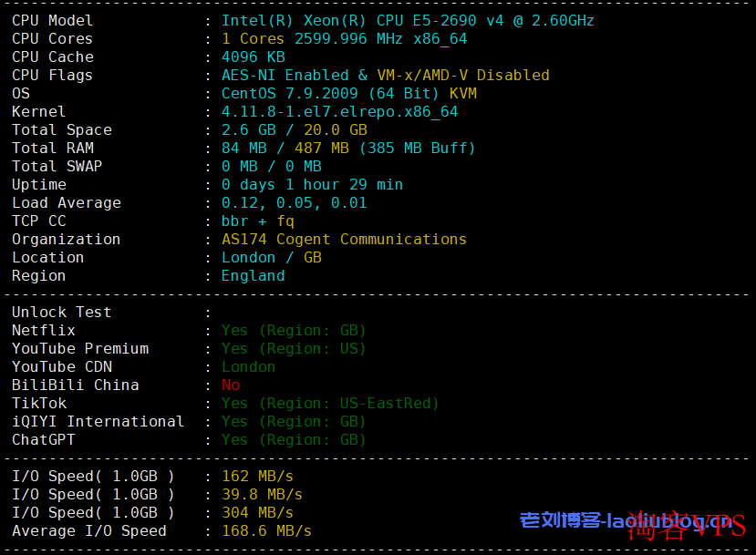Click the YouTube Premium region US result
756x555 pixels.
pos(294,349)
